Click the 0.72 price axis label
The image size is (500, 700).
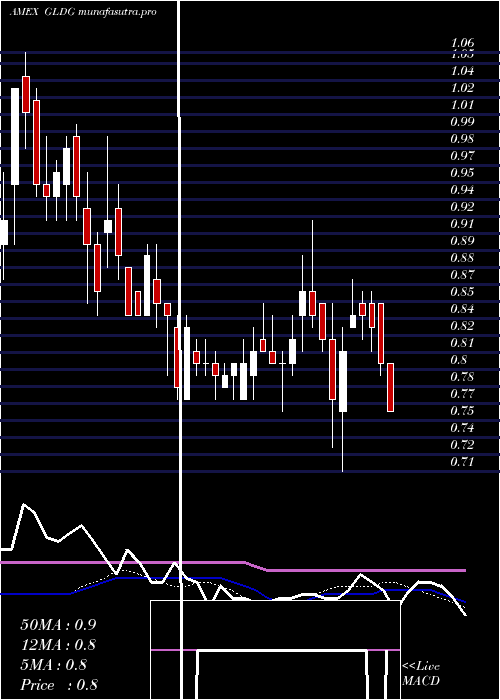tap(462, 445)
